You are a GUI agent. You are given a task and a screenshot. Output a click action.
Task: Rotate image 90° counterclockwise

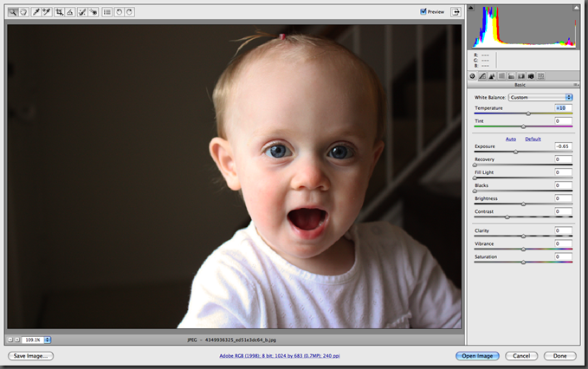tap(120, 12)
